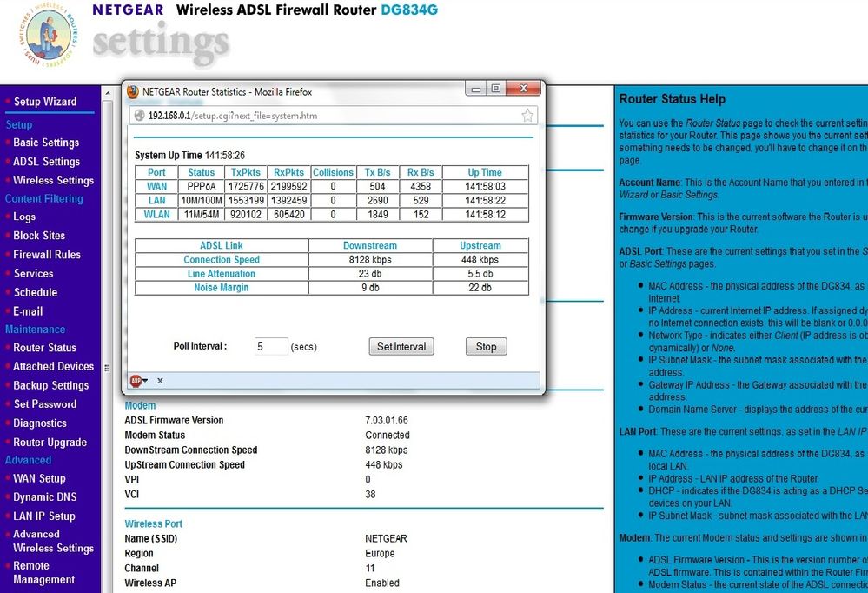The width and height of the screenshot is (868, 593).
Task: Click the sidebar scrollbar up arrow
Action: tap(108, 94)
